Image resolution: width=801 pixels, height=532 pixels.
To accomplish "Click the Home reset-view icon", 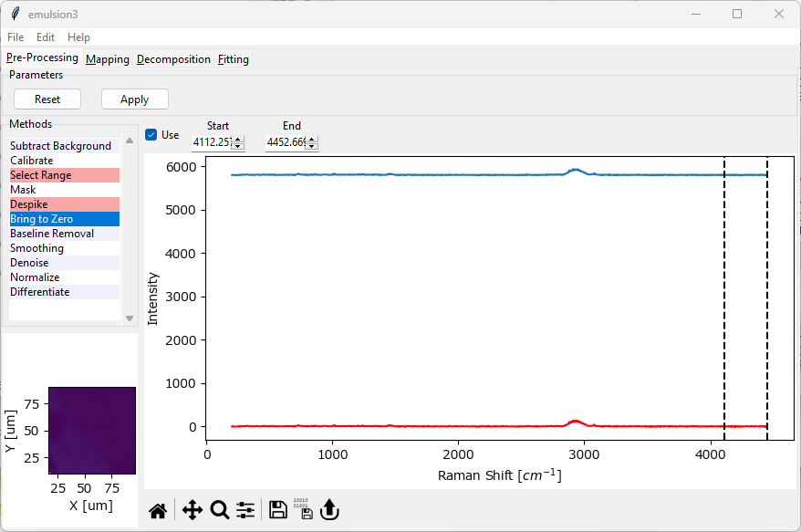I will (158, 510).
